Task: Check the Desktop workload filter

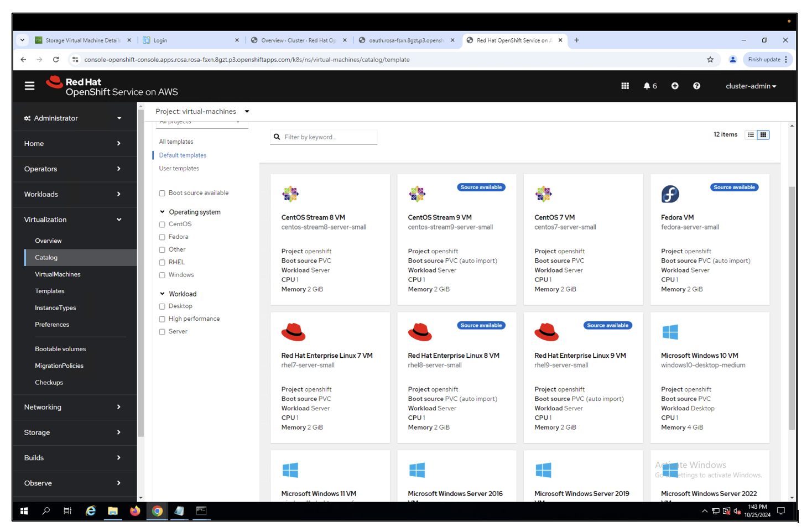Action: click(162, 306)
